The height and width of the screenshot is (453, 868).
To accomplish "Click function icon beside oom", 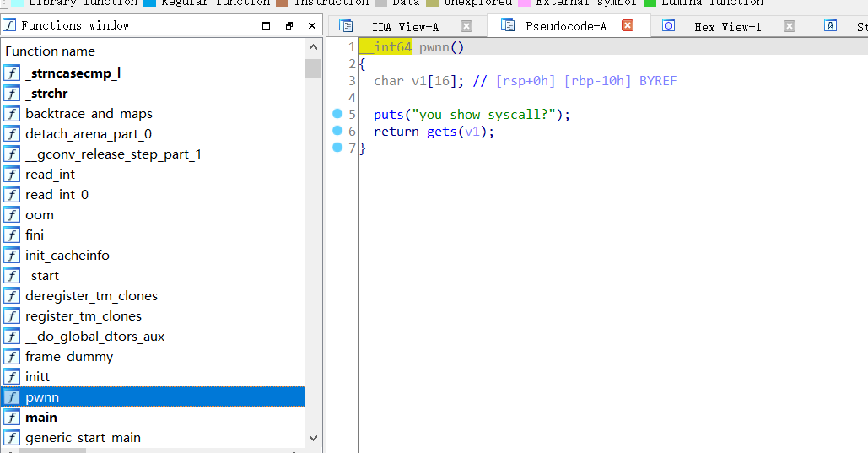I will click(x=12, y=215).
